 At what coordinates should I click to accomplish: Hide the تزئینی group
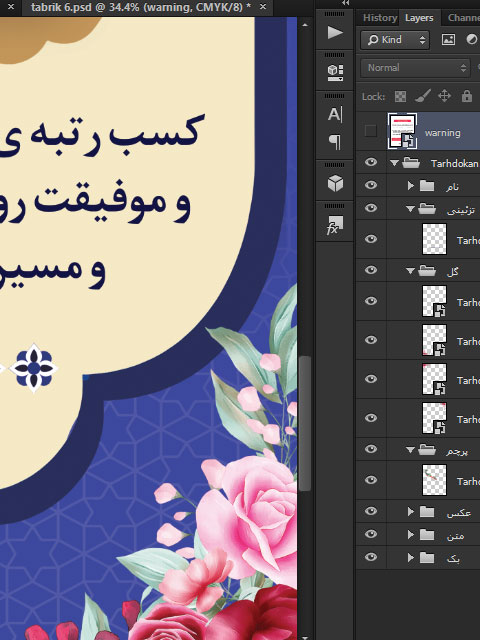click(371, 208)
